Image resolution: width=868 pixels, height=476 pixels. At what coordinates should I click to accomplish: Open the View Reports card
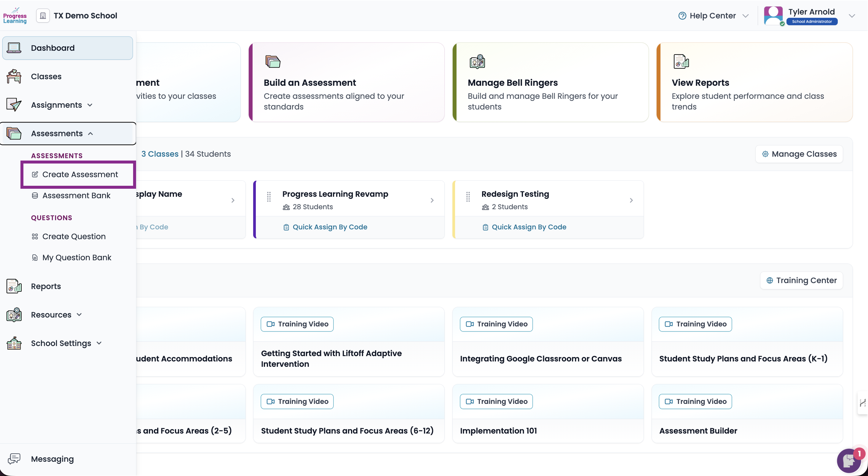(x=754, y=82)
